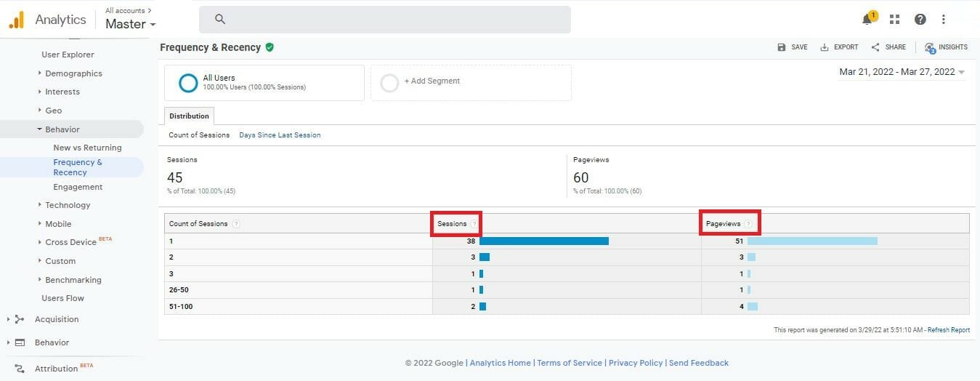Open the Terms of Service link
The height and width of the screenshot is (381, 980).
[570, 363]
